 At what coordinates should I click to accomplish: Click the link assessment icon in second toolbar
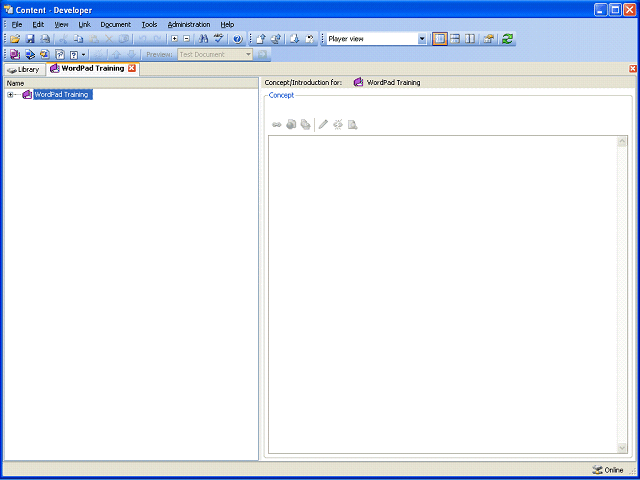coord(60,54)
